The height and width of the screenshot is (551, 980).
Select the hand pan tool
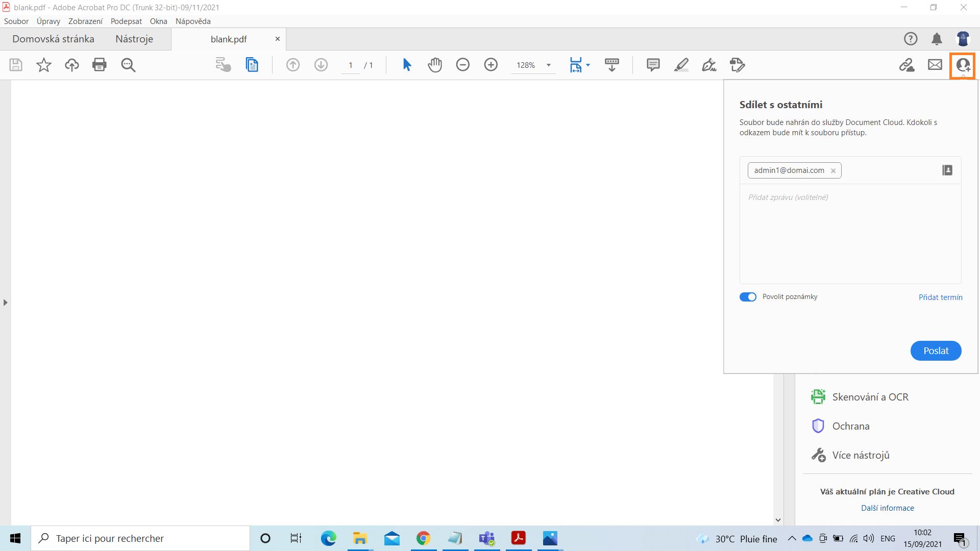[x=435, y=65]
